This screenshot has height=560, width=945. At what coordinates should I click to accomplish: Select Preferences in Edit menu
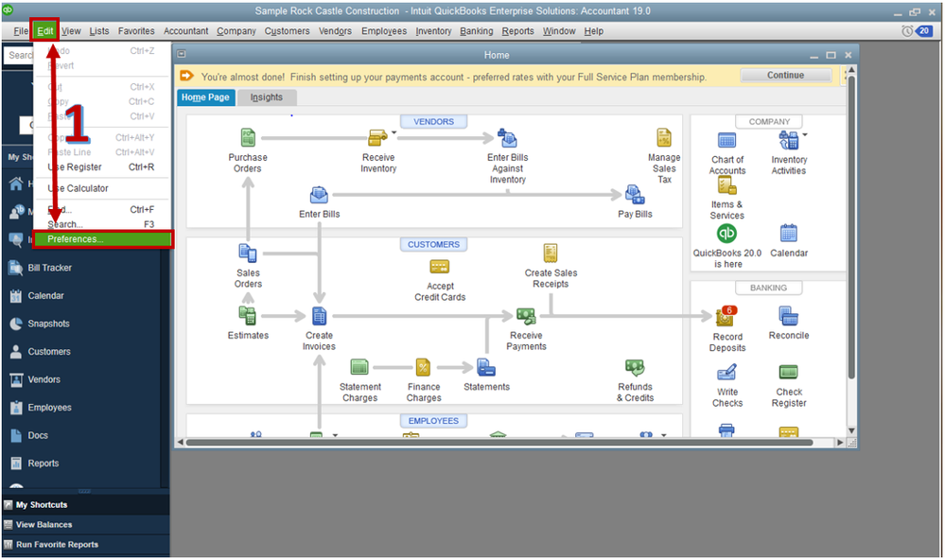coord(103,239)
